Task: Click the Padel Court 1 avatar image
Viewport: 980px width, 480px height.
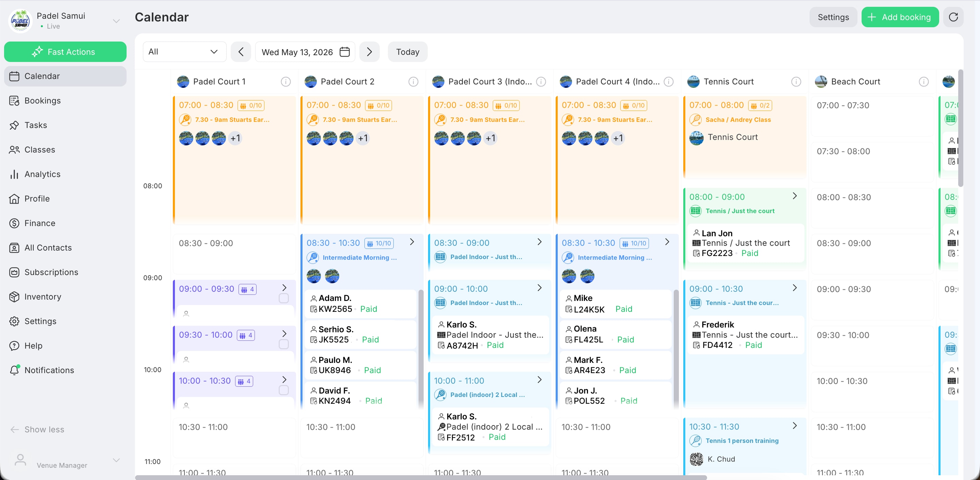Action: pyautogui.click(x=183, y=81)
